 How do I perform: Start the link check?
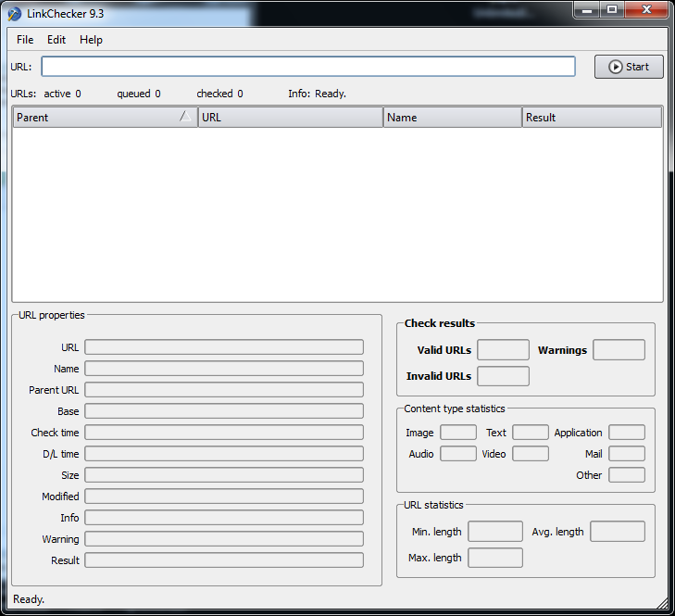(629, 67)
